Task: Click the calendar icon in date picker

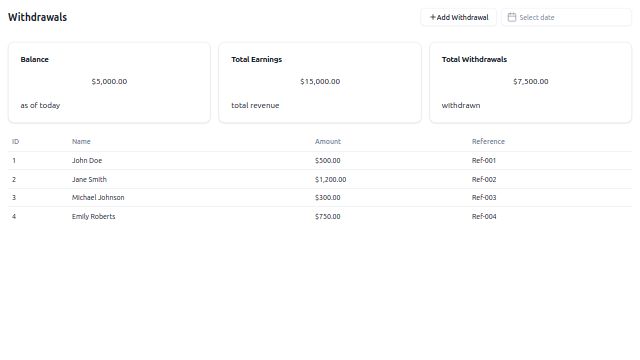Action: [512, 17]
